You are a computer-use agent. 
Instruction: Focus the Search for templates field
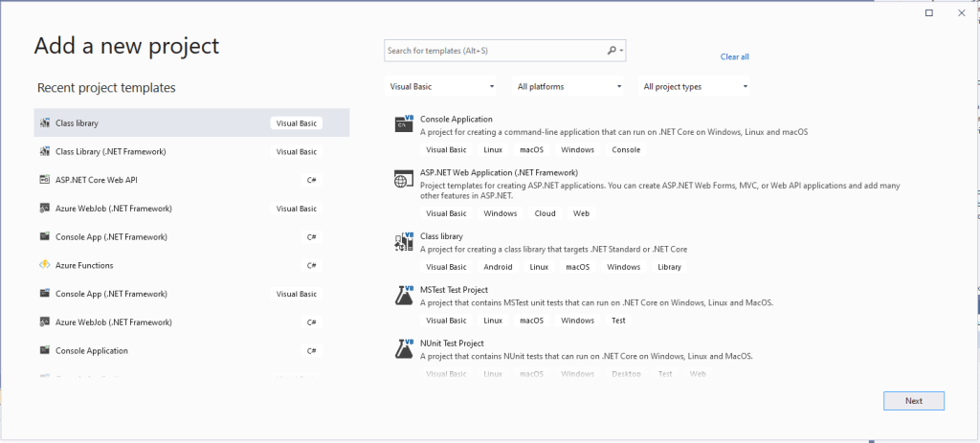tap(495, 50)
